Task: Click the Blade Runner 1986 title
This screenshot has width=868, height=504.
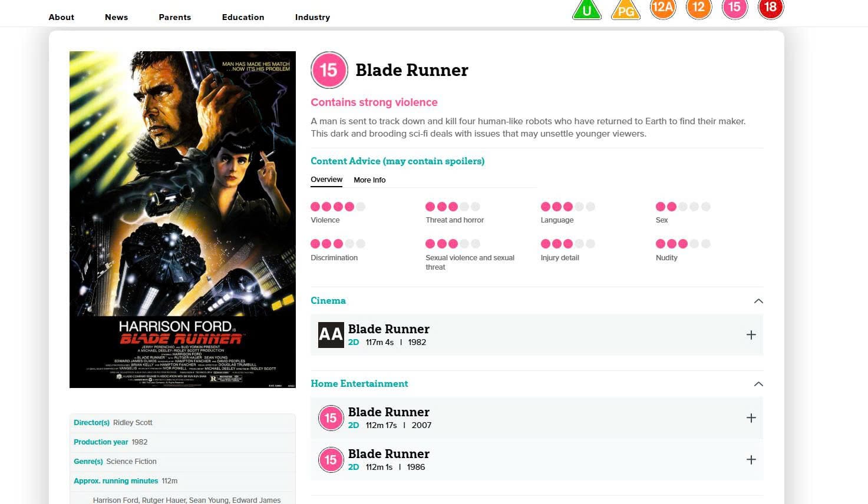Action: click(x=389, y=453)
